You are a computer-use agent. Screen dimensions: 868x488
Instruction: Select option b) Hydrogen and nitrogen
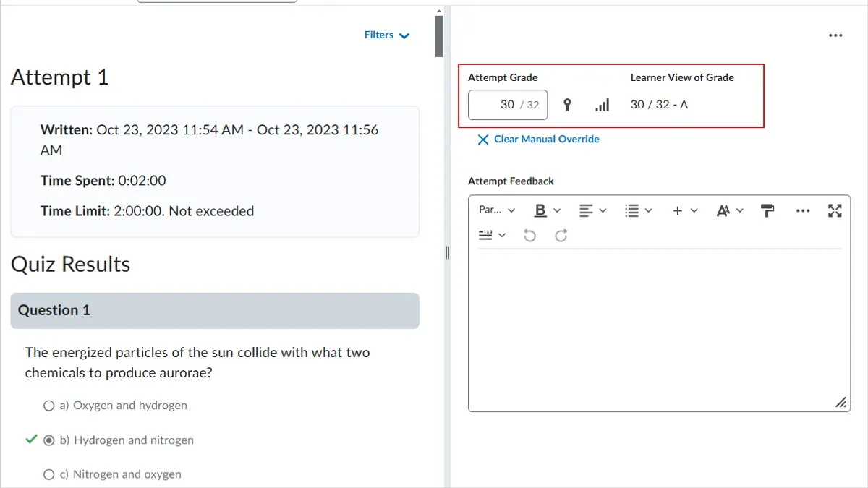[49, 440]
